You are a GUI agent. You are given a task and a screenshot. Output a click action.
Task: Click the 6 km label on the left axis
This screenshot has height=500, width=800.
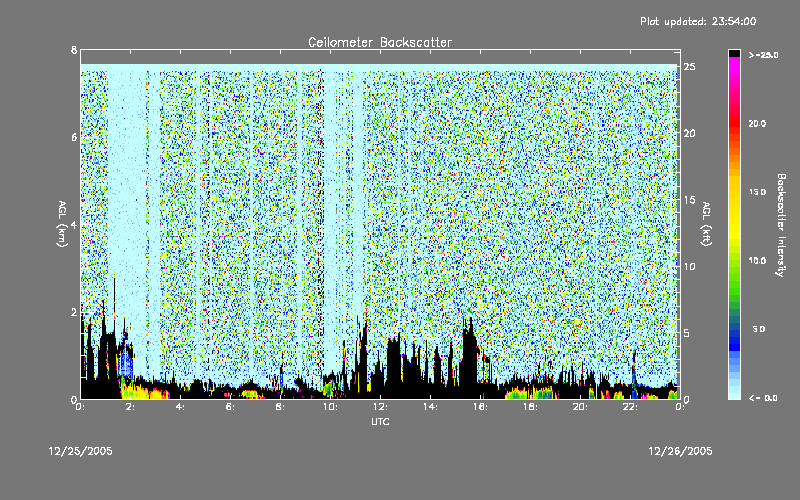pyautogui.click(x=74, y=137)
